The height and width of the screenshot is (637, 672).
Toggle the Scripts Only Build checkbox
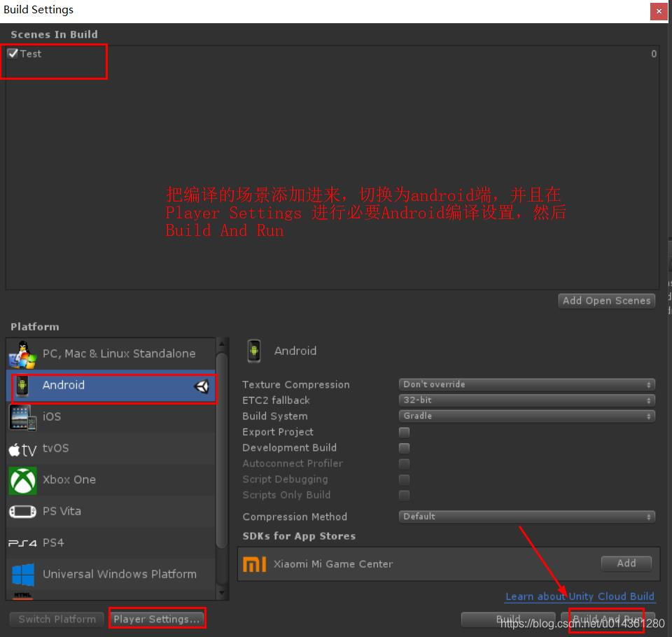(404, 495)
